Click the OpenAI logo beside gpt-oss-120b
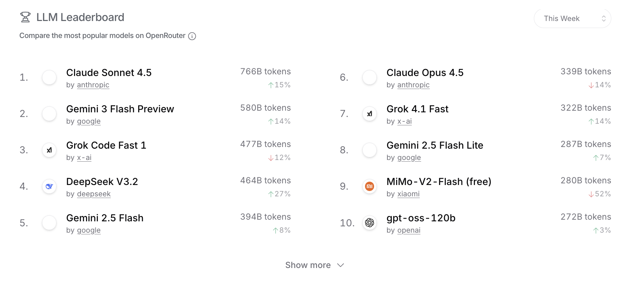 [x=370, y=223]
